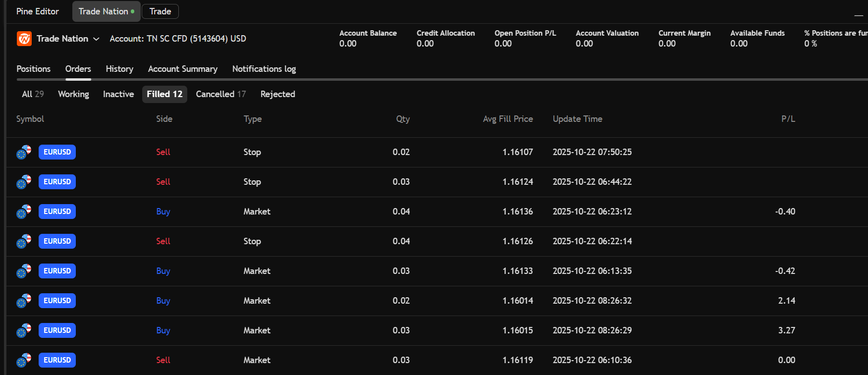Expand the Trade Nation broker dropdown chevron
The image size is (868, 375).
96,39
